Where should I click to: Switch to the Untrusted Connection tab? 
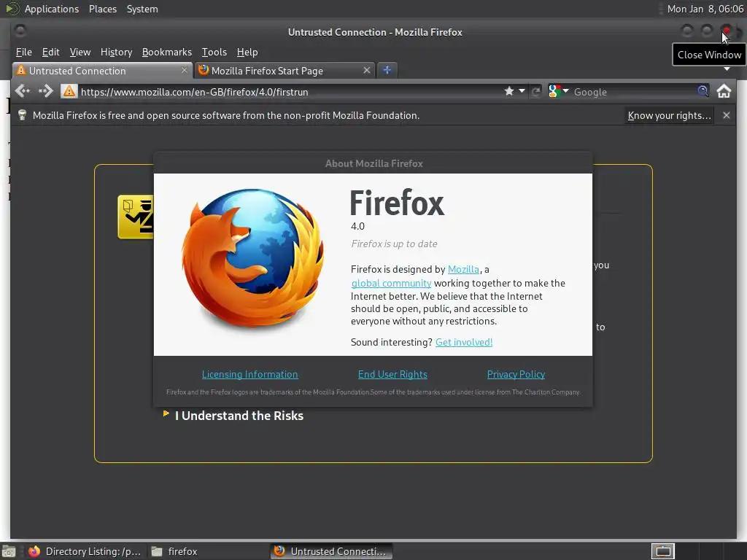[101, 71]
